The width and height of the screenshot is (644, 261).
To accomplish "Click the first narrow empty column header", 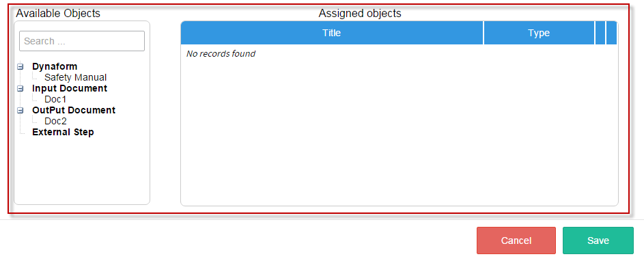I will coord(600,33).
